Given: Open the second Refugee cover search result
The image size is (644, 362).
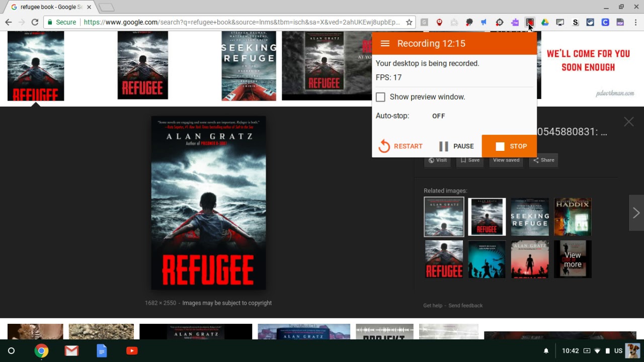Looking at the screenshot, I should [142, 65].
